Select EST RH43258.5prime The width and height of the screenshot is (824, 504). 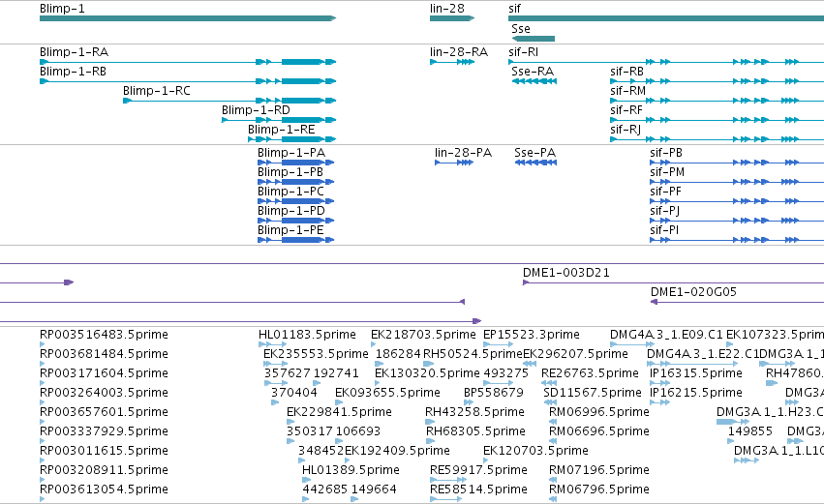474,412
